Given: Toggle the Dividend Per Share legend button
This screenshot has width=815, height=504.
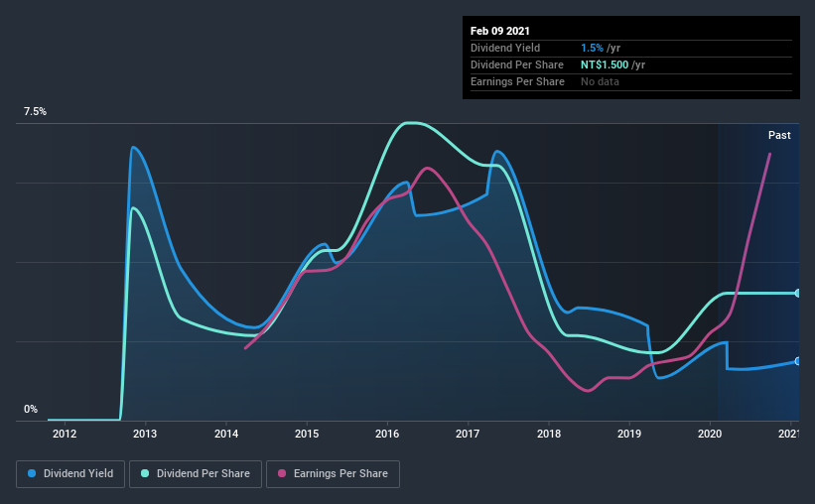Looking at the screenshot, I should pyautogui.click(x=196, y=474).
